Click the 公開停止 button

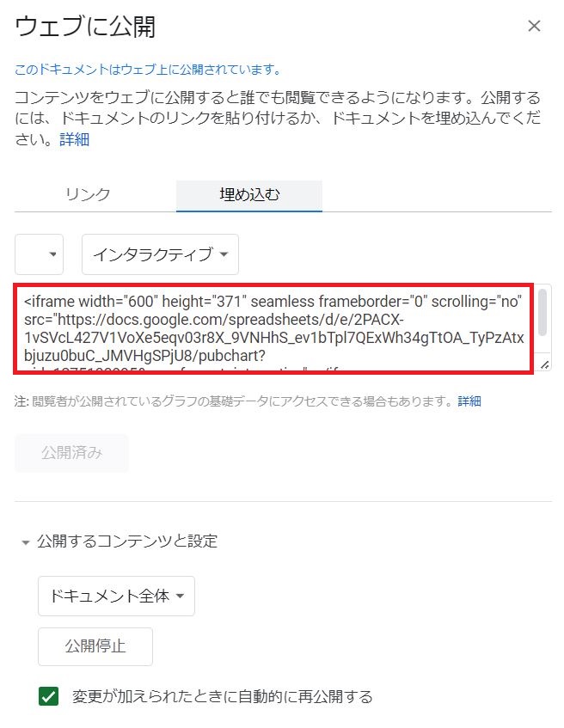click(95, 646)
